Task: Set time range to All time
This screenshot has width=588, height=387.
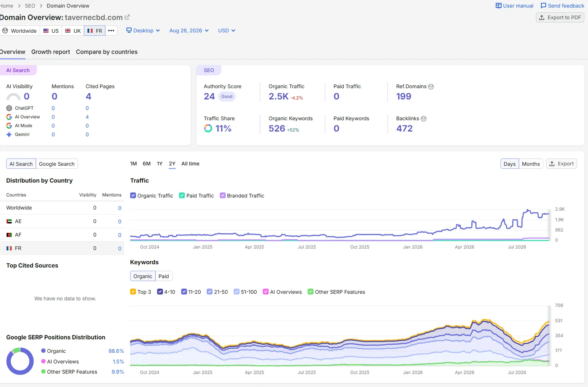Action: click(190, 164)
